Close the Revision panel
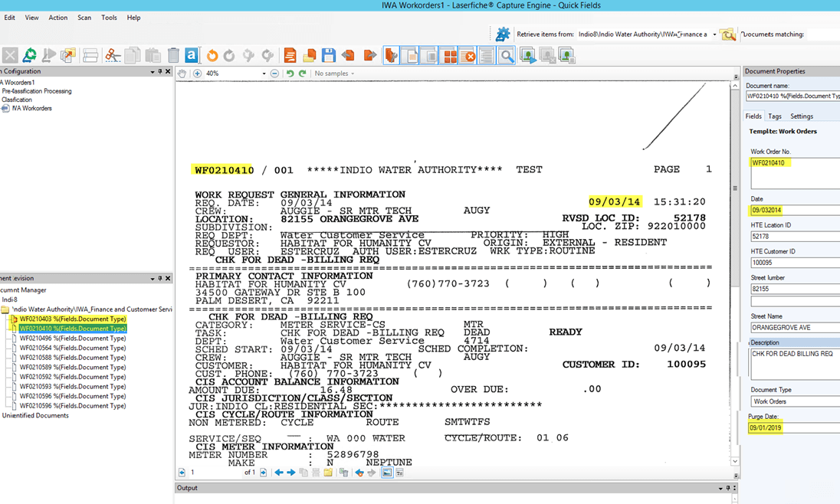The image size is (840, 504). (x=168, y=279)
